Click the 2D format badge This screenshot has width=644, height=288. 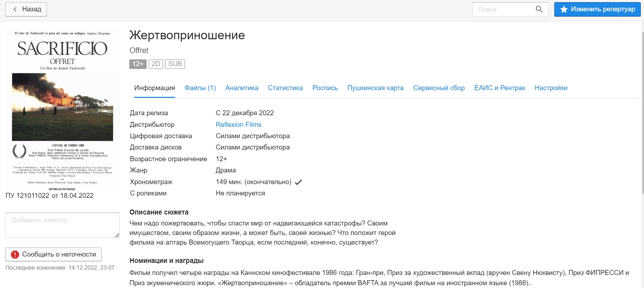(156, 64)
